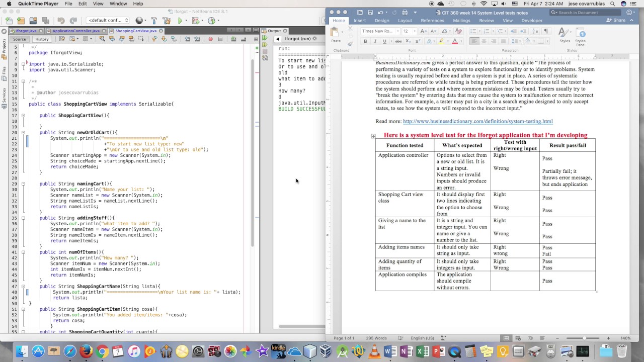Open NetBeans default config dropdown
Viewport: 644px width, 362px height.
point(108,21)
